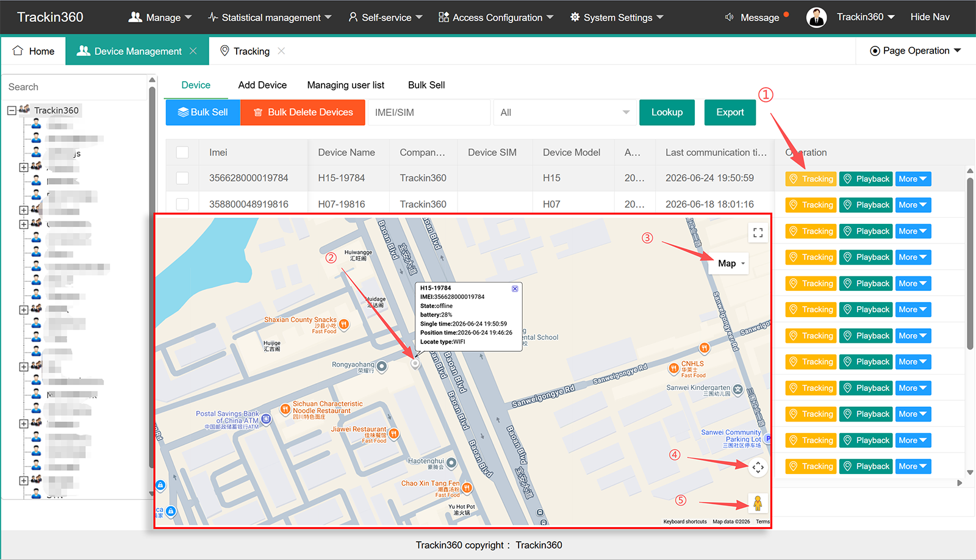Open the Message notifications
This screenshot has width=976, height=560.
[756, 17]
